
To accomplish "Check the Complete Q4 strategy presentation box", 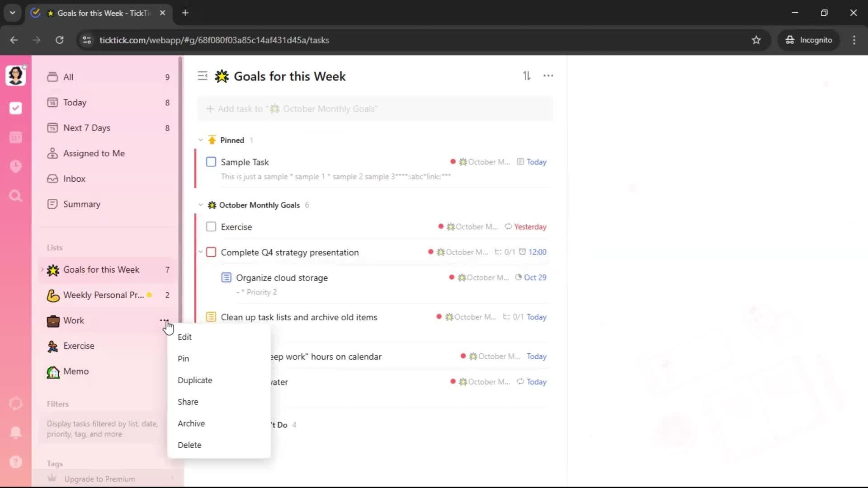I will [x=211, y=252].
